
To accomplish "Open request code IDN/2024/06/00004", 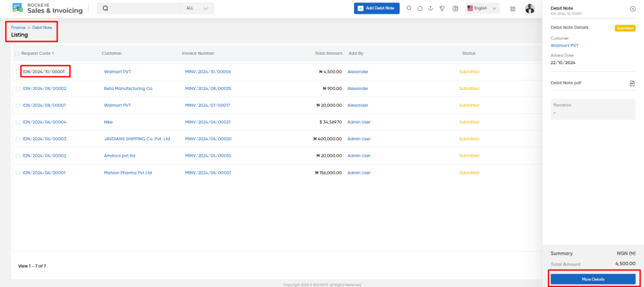I will pyautogui.click(x=45, y=122).
